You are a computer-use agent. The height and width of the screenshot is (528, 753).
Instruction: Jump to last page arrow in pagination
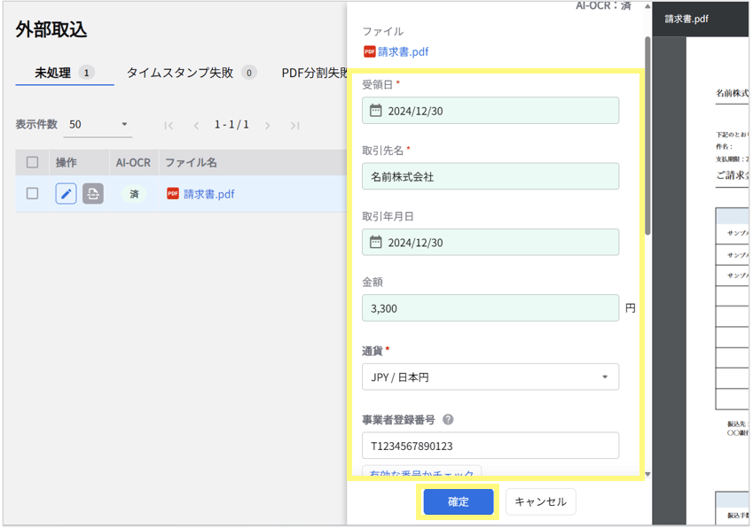tap(294, 125)
